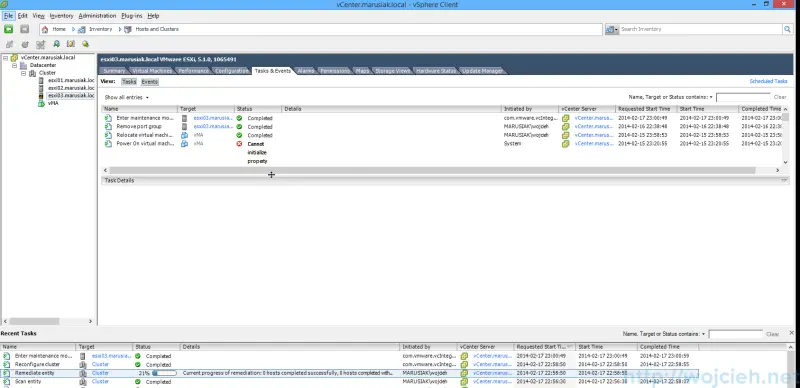
Task: Open the Show all entries dropdown
Action: pyautogui.click(x=127, y=98)
